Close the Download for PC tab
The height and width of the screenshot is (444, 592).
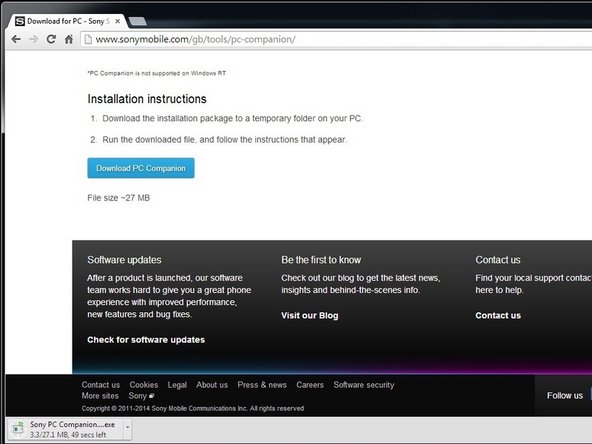pos(118,21)
